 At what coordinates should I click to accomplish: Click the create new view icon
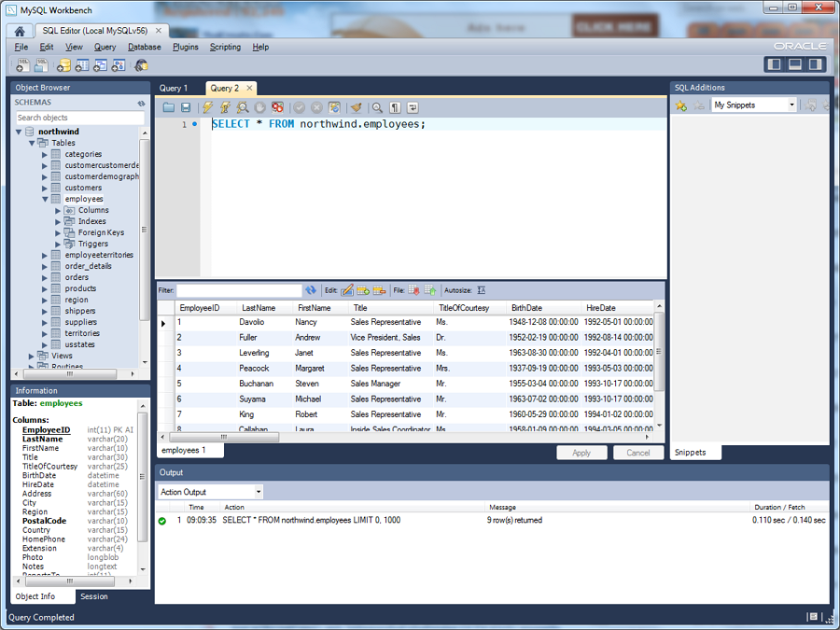[x=100, y=65]
